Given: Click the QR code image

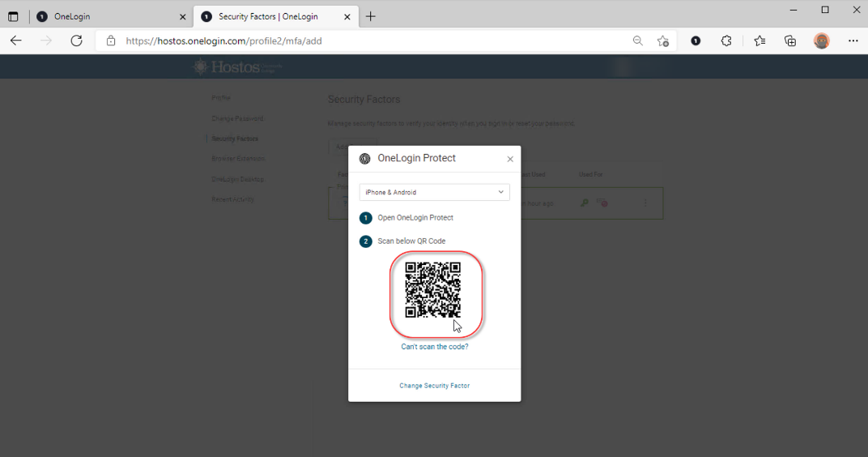Looking at the screenshot, I should pos(433,289).
